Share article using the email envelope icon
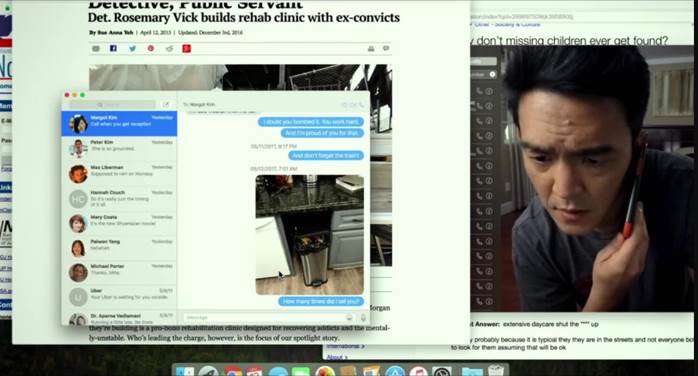The height and width of the screenshot is (376, 698). click(x=96, y=49)
